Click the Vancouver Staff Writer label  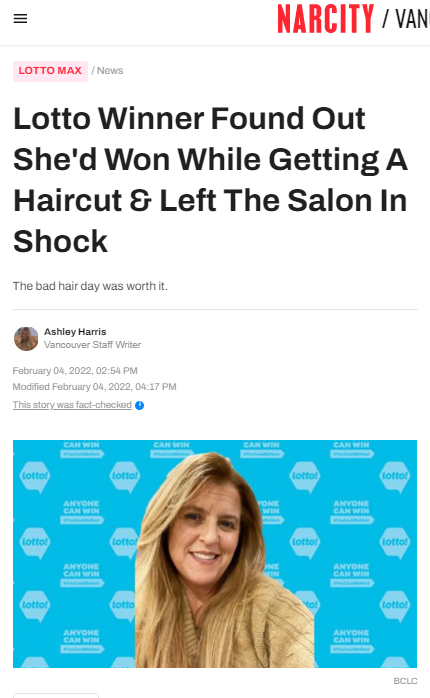coord(93,345)
